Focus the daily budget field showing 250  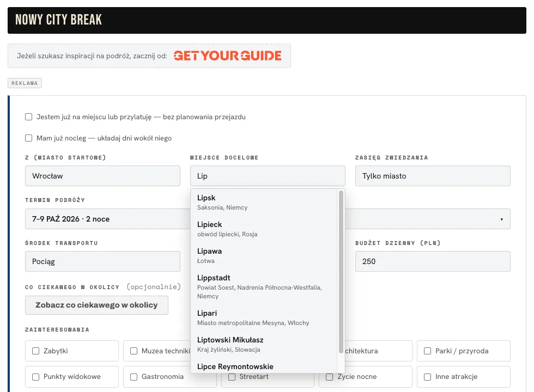pyautogui.click(x=433, y=261)
